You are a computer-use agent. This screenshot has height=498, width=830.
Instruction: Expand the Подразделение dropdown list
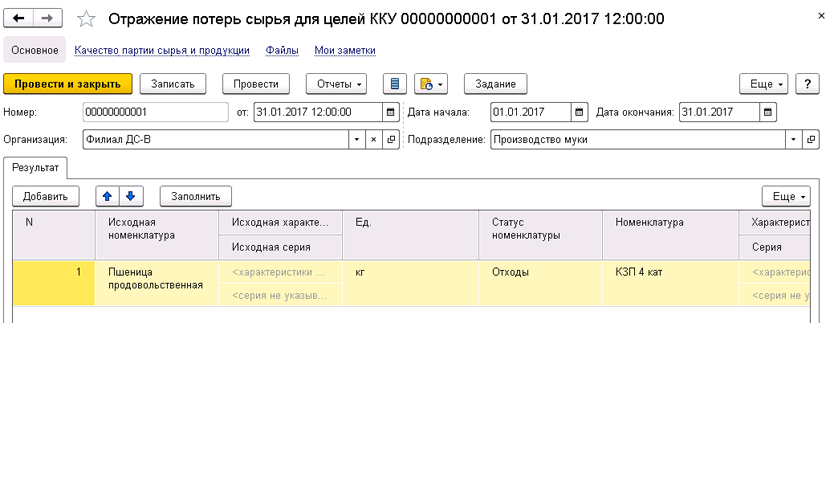(x=793, y=140)
